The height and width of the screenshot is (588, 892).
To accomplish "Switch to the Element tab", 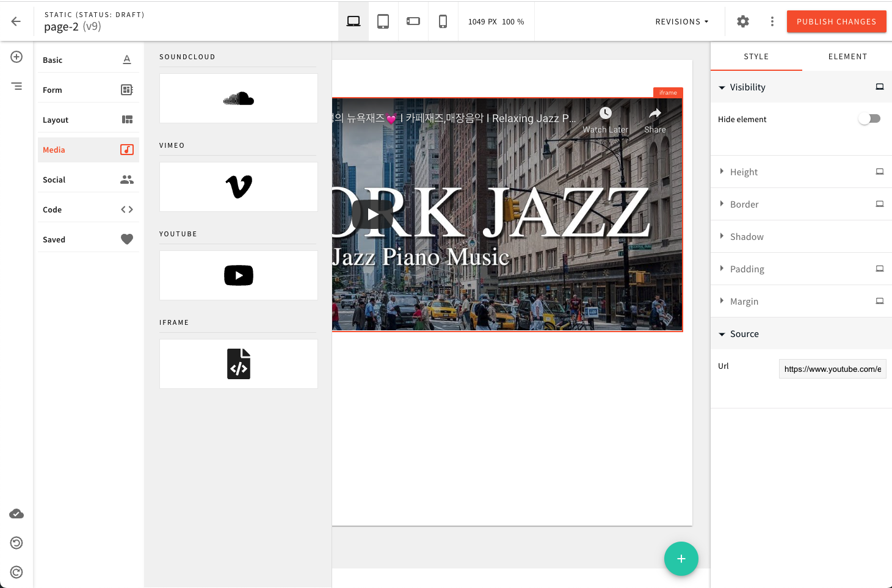I will [x=847, y=56].
